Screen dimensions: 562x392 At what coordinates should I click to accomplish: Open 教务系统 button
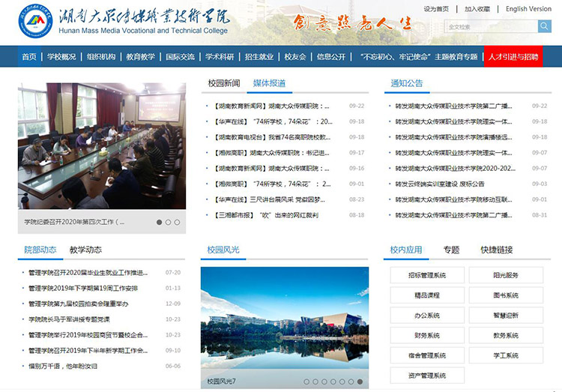pyautogui.click(x=506, y=335)
